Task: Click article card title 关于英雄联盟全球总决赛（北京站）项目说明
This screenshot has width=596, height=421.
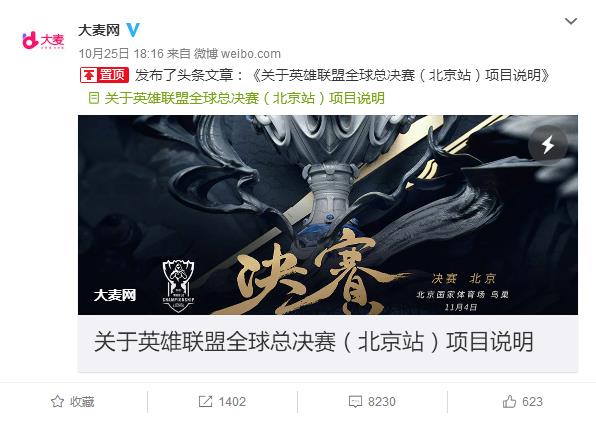Action: [x=313, y=342]
